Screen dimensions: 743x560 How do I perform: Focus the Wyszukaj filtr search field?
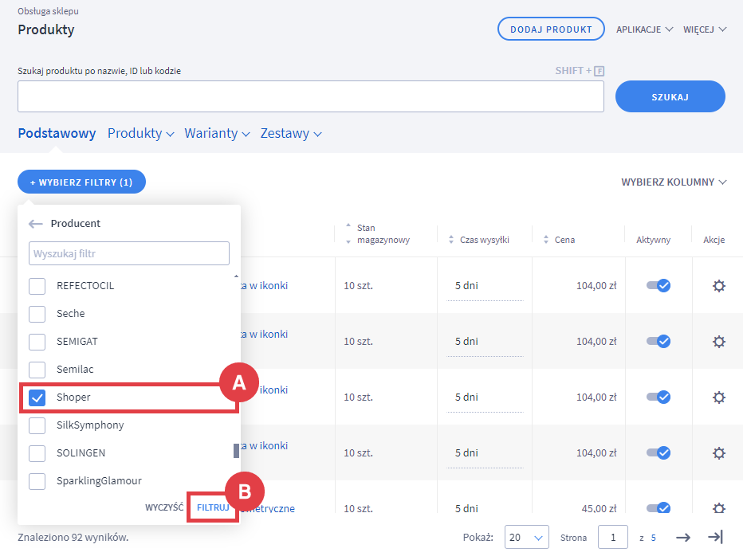pyautogui.click(x=129, y=254)
